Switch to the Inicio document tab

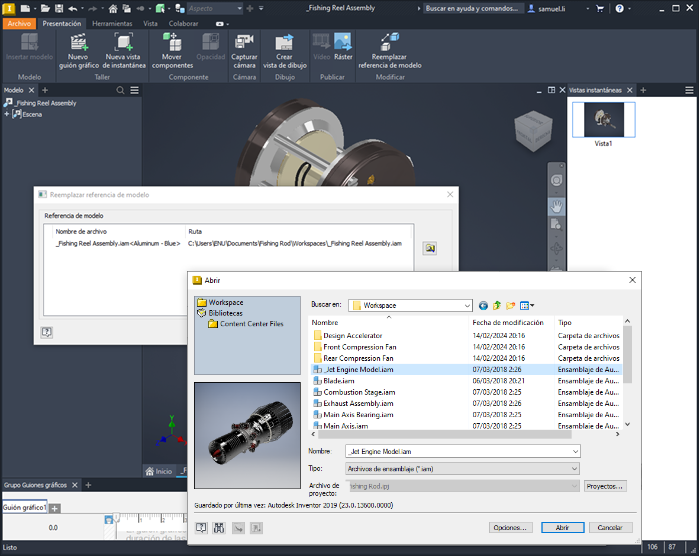point(158,471)
